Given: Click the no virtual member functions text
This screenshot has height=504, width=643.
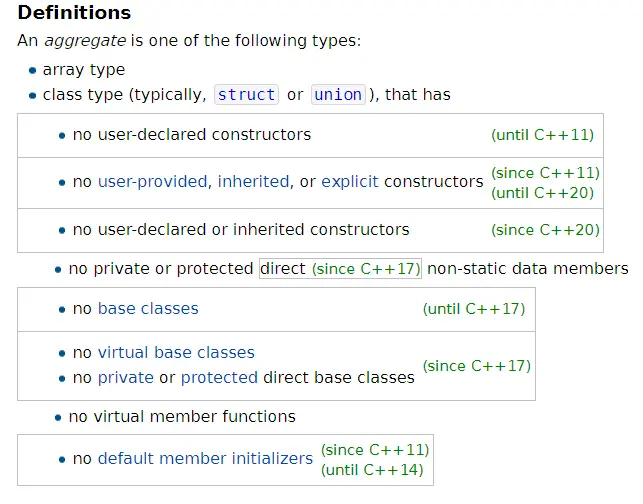Looking at the screenshot, I should [x=182, y=416].
